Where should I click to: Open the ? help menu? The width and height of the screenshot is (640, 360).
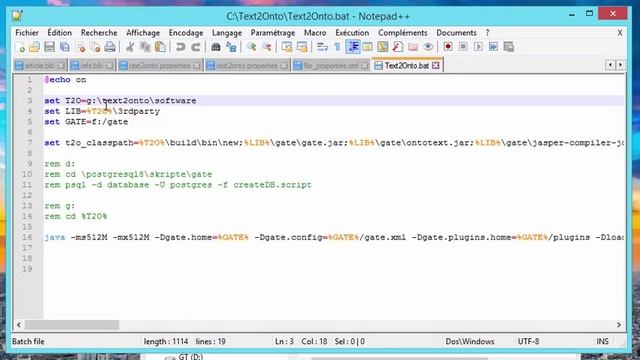click(x=487, y=33)
